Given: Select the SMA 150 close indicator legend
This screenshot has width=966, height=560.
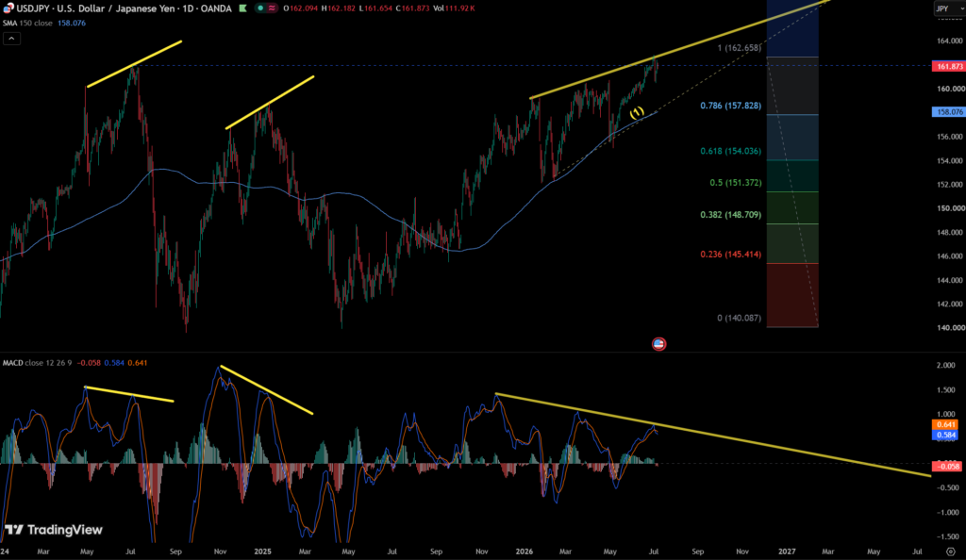Looking at the screenshot, I should pos(27,23).
